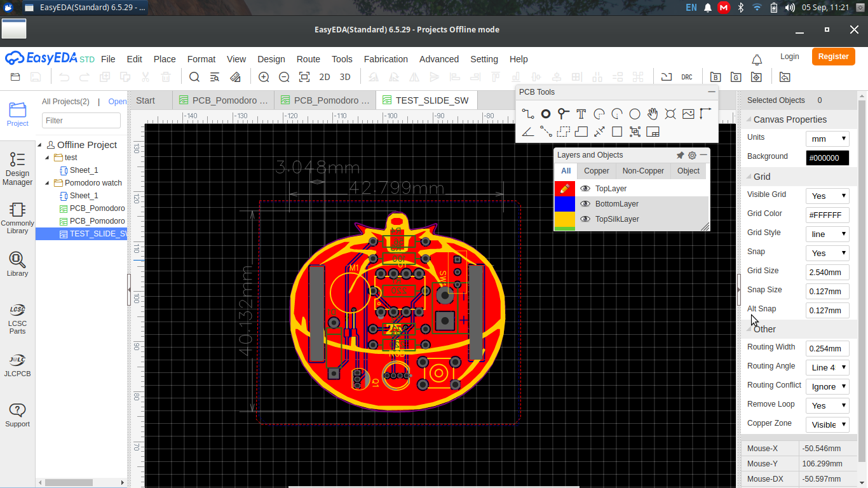Image resolution: width=868 pixels, height=488 pixels.
Task: Switch to 3D view
Action: (345, 77)
